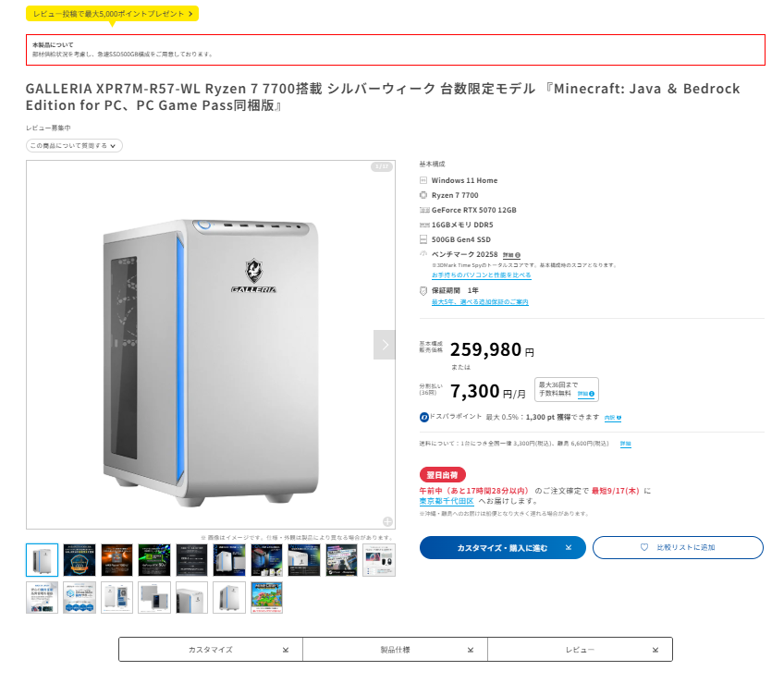Click the blue customize and purchase button
This screenshot has height=683, width=784.
503,547
